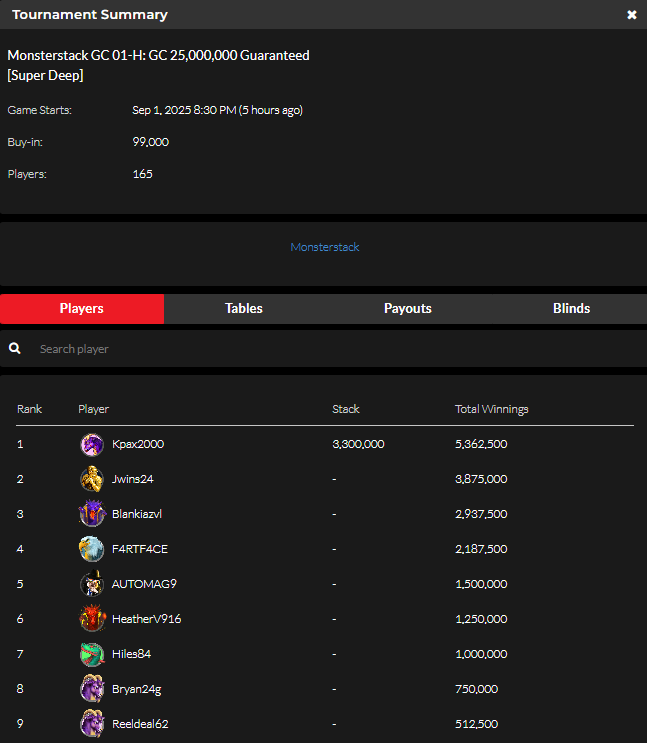Screen dimensions: 647x743
Task: Click the Tournament Summary heading
Action: 90,15
